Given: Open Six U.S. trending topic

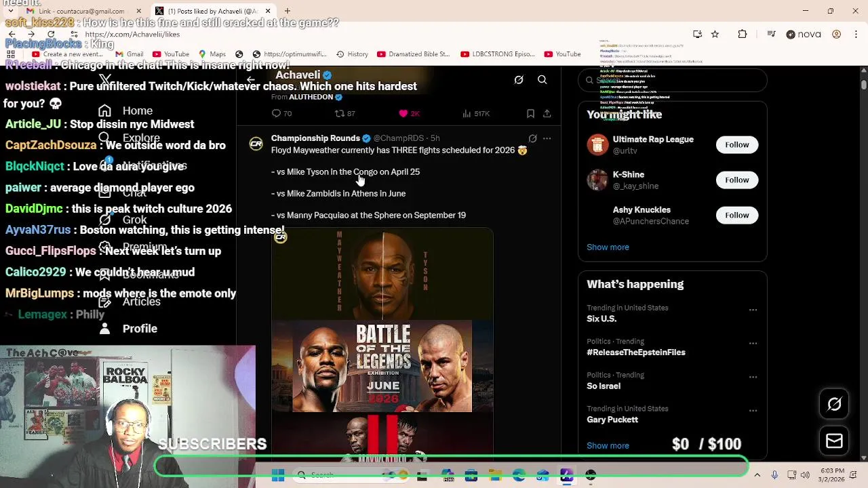Looking at the screenshot, I should point(601,319).
